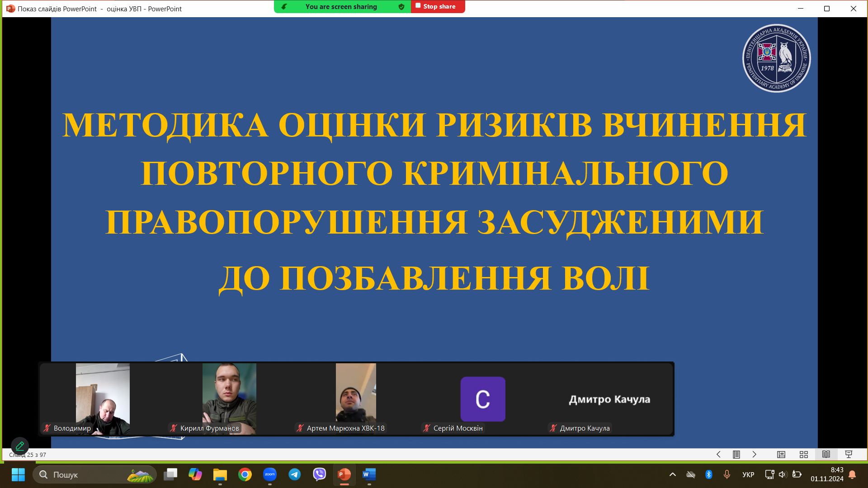Advance to next slide arrow
868x488 pixels.
754,455
